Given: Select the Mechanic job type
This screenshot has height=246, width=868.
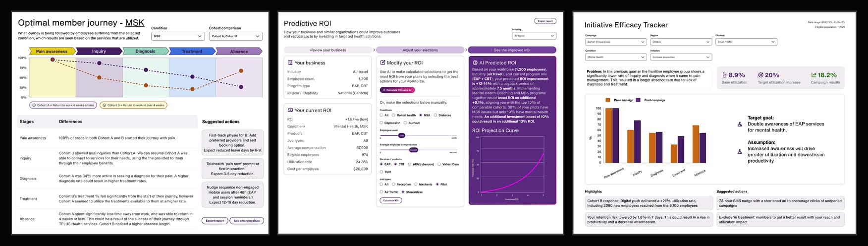Looking at the screenshot, I should [x=416, y=184].
